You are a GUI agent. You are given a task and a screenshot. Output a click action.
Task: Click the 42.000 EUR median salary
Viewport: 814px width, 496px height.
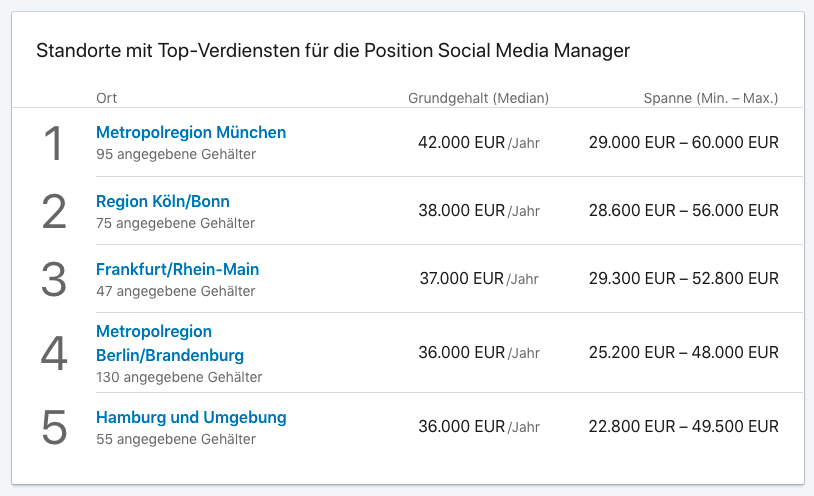click(462, 142)
